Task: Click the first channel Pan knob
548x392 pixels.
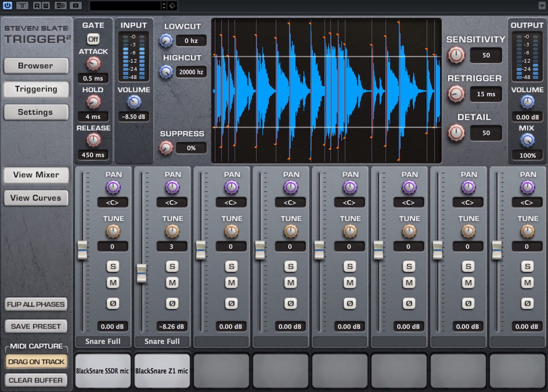Action: coord(113,188)
